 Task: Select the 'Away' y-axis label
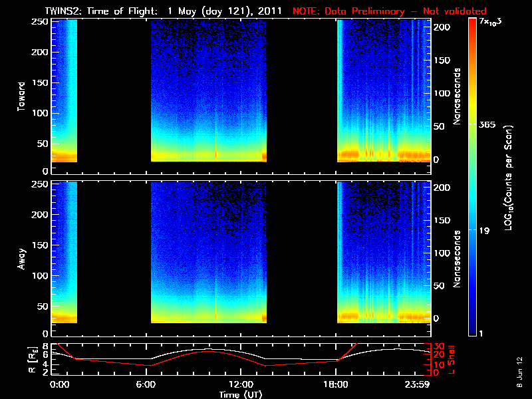click(x=21, y=257)
